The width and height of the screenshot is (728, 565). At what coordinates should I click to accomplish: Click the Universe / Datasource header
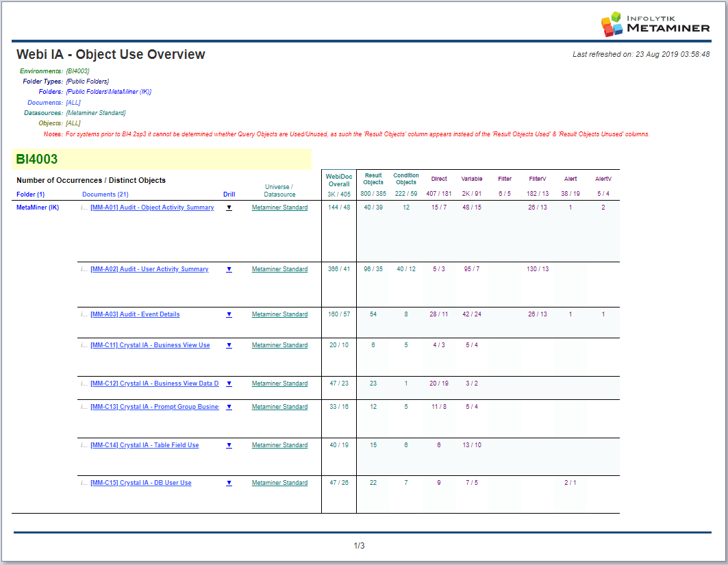tap(279, 191)
